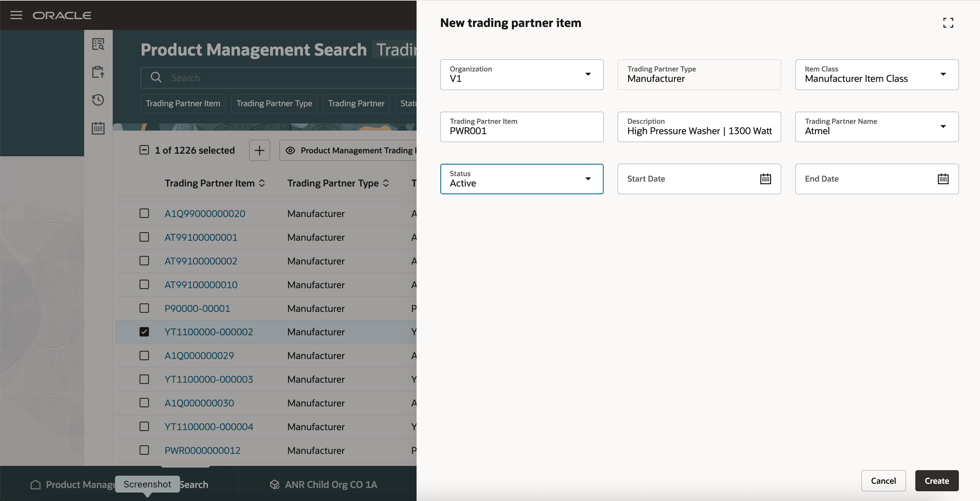Sort by the Trading Partner Item column
Screen dimensions: 980x501
click(x=262, y=183)
